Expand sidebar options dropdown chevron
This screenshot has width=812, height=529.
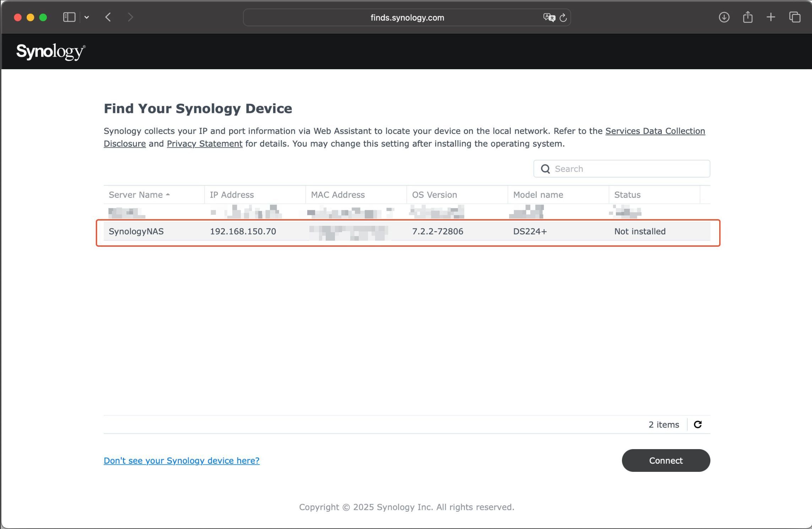(87, 17)
